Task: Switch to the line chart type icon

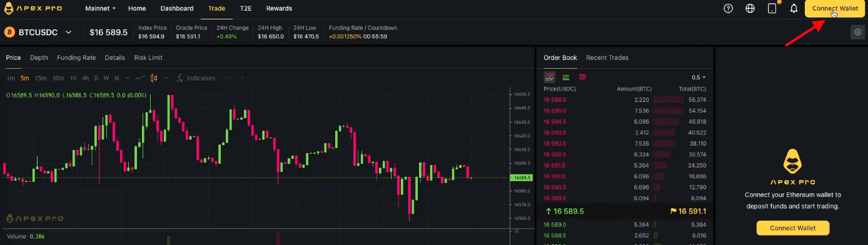Action: click(140, 78)
